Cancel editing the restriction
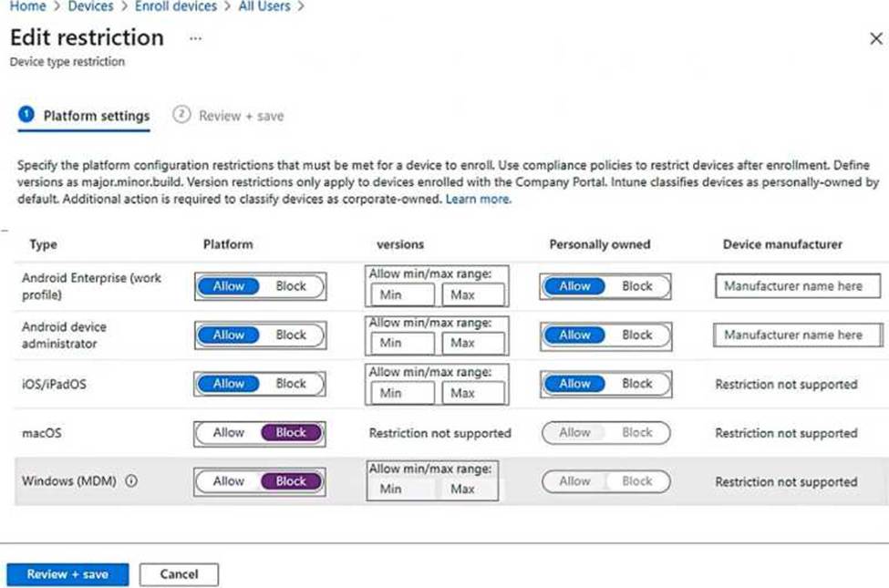The image size is (889, 588). click(179, 574)
